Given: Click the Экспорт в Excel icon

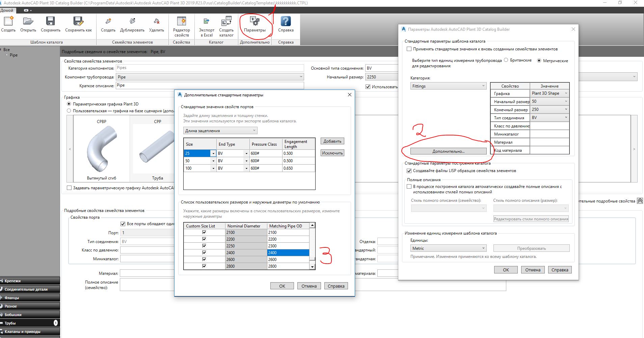Looking at the screenshot, I should (x=207, y=21).
